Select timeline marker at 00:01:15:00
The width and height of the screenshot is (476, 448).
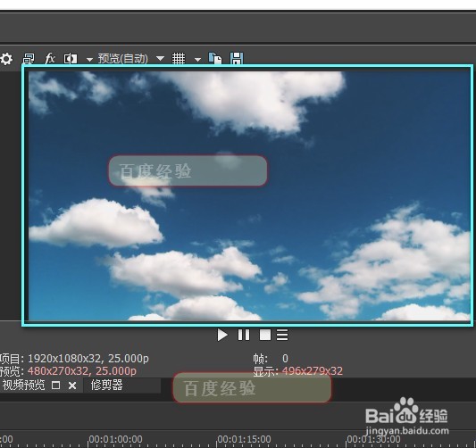coord(244,439)
